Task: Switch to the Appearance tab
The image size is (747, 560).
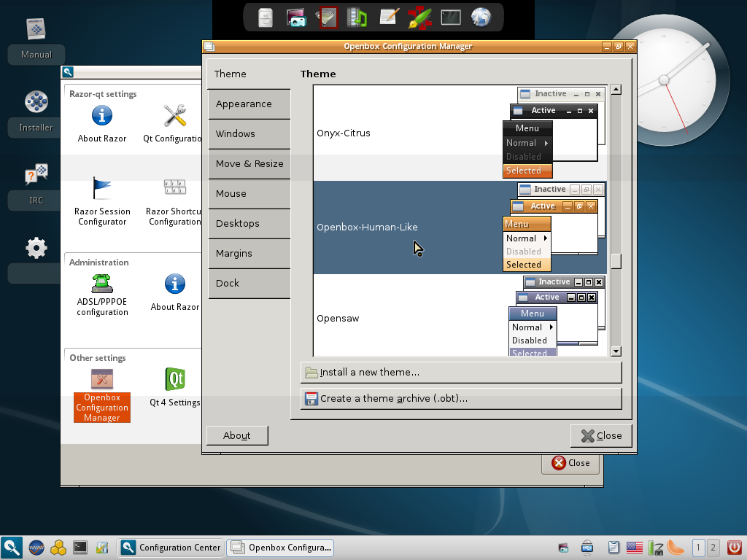Action: pos(249,104)
